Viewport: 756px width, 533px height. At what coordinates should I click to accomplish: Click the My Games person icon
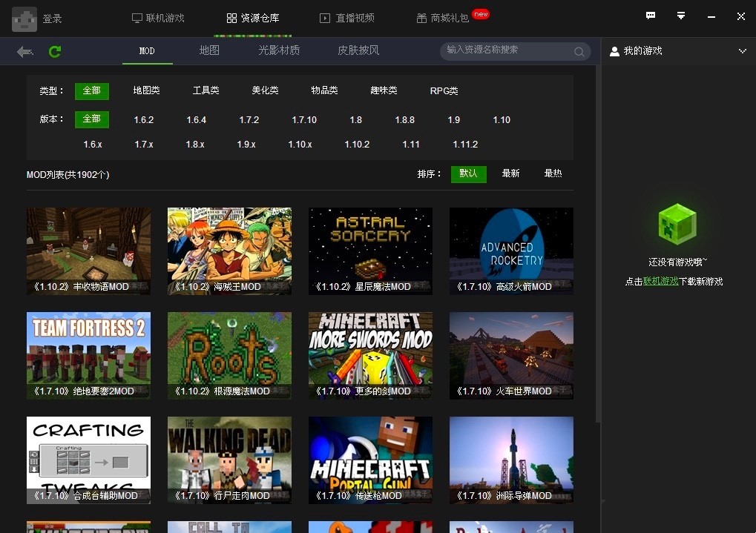click(x=614, y=51)
